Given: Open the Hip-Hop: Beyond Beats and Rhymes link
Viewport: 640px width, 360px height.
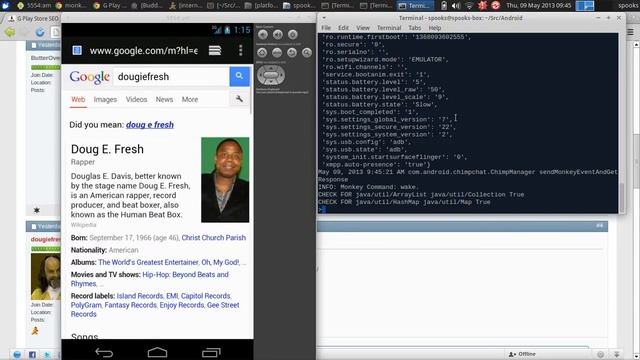Looking at the screenshot, I should pos(149,279).
